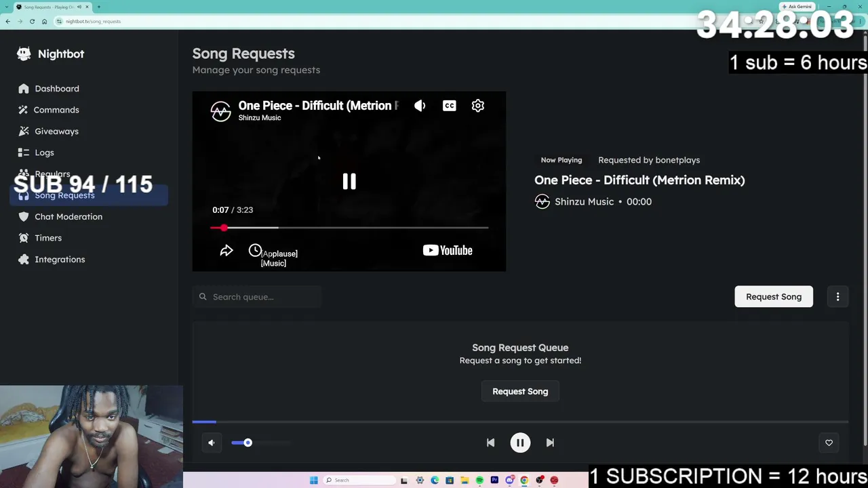Open Discord from the taskbar

(x=509, y=481)
